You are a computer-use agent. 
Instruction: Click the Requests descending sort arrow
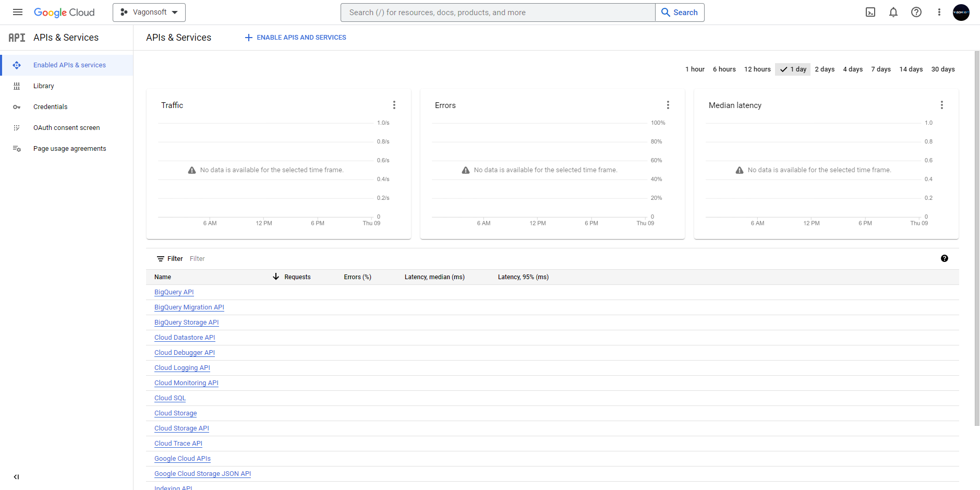click(x=276, y=277)
